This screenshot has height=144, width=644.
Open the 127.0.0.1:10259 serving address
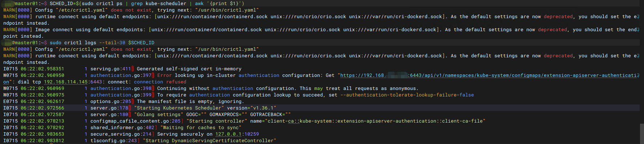coord(237,134)
